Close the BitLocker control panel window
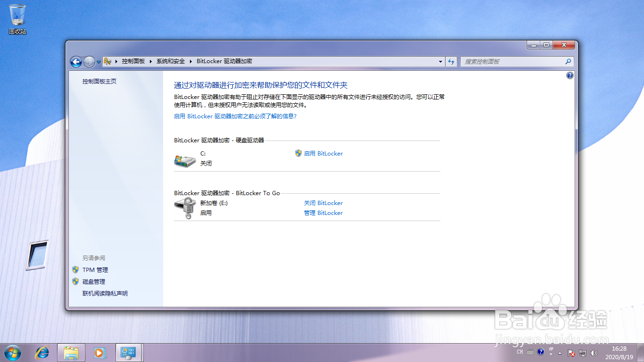Screen dimensions: 644x362 564,45
